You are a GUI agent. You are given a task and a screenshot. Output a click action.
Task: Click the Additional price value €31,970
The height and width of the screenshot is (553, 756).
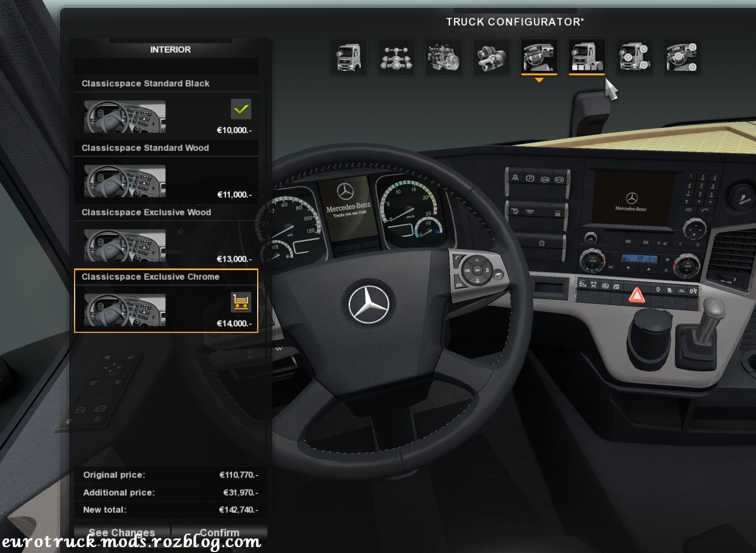coord(241,492)
